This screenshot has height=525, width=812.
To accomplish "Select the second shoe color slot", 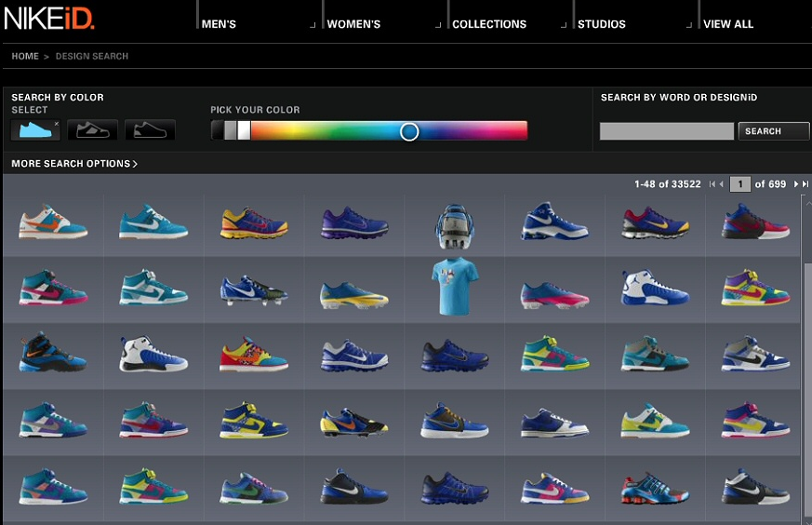I will pos(92,130).
